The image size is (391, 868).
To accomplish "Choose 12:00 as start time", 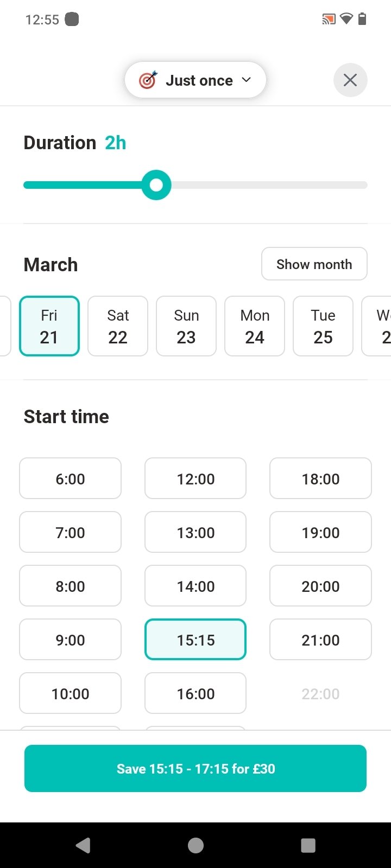I will [x=195, y=478].
